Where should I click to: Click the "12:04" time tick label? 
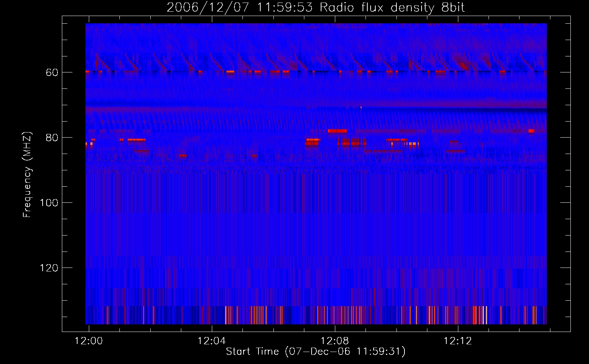click(x=212, y=341)
